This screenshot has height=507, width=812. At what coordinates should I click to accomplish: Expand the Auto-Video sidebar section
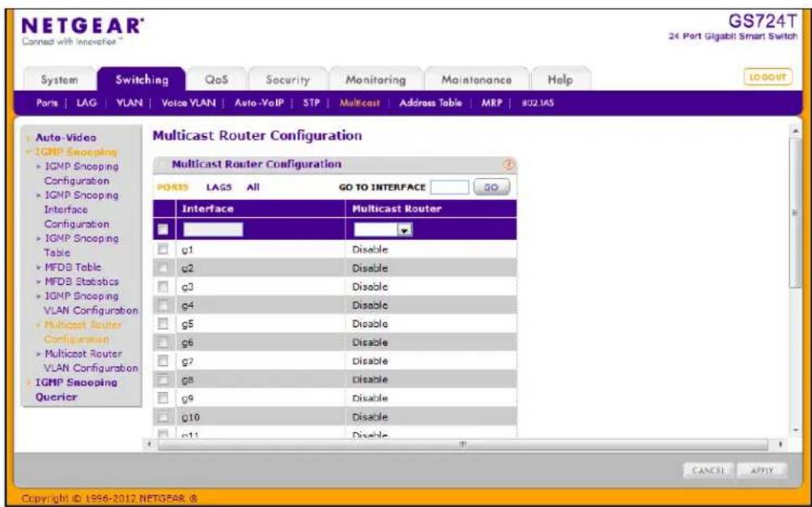point(66,138)
